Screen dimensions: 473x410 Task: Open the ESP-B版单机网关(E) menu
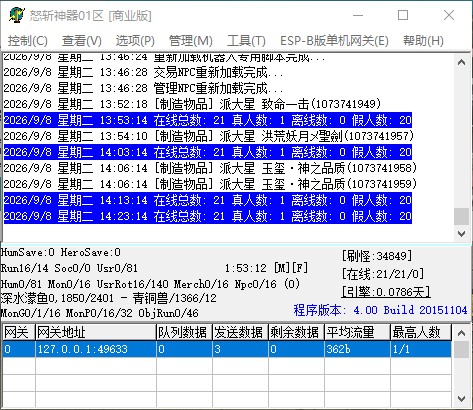coord(334,41)
